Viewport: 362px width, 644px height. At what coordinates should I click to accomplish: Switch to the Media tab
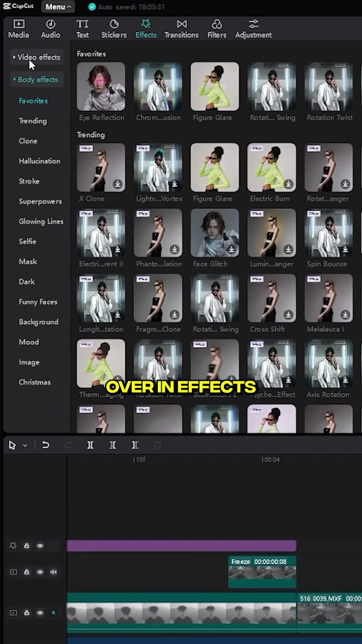(19, 29)
